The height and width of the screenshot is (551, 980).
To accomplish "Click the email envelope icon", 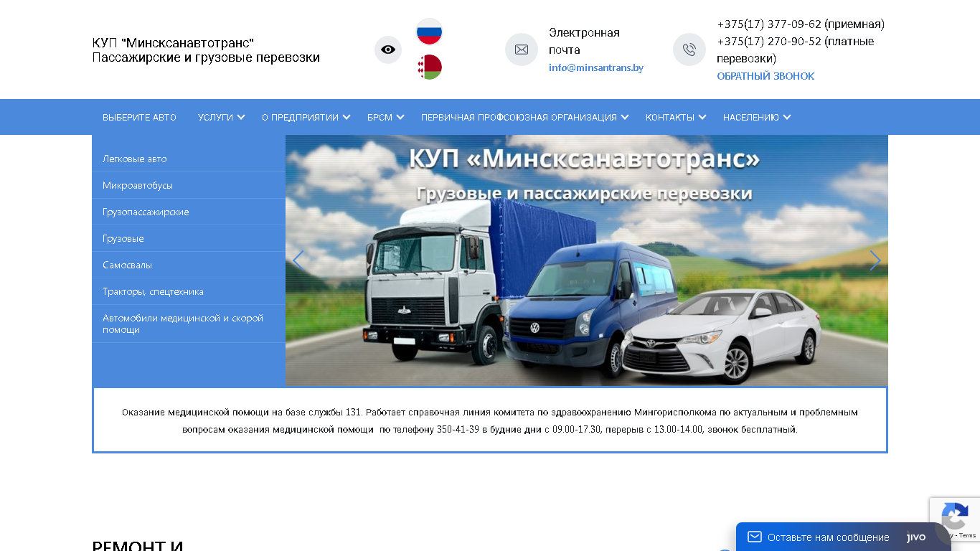I will pyautogui.click(x=522, y=50).
